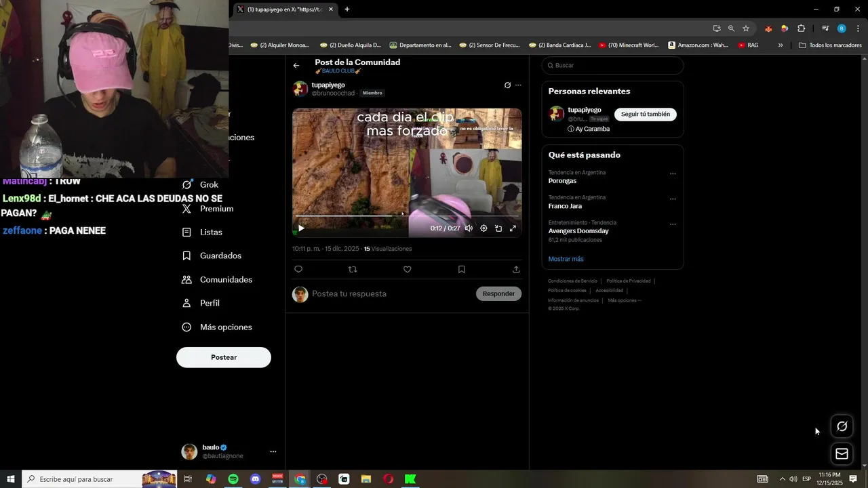Open Grok in the sidebar
Screen dimensions: 868x488
(200, 184)
